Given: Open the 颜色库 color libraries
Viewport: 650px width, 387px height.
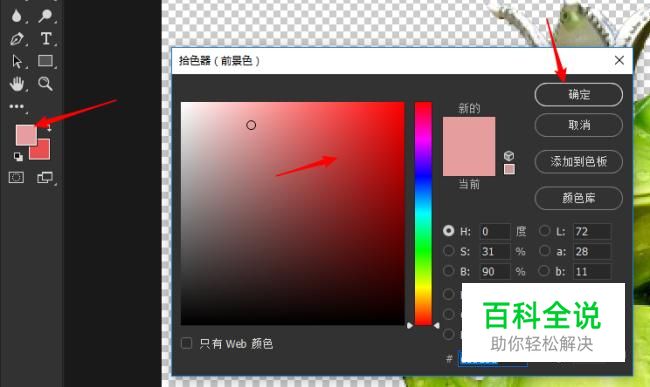Looking at the screenshot, I should [579, 198].
